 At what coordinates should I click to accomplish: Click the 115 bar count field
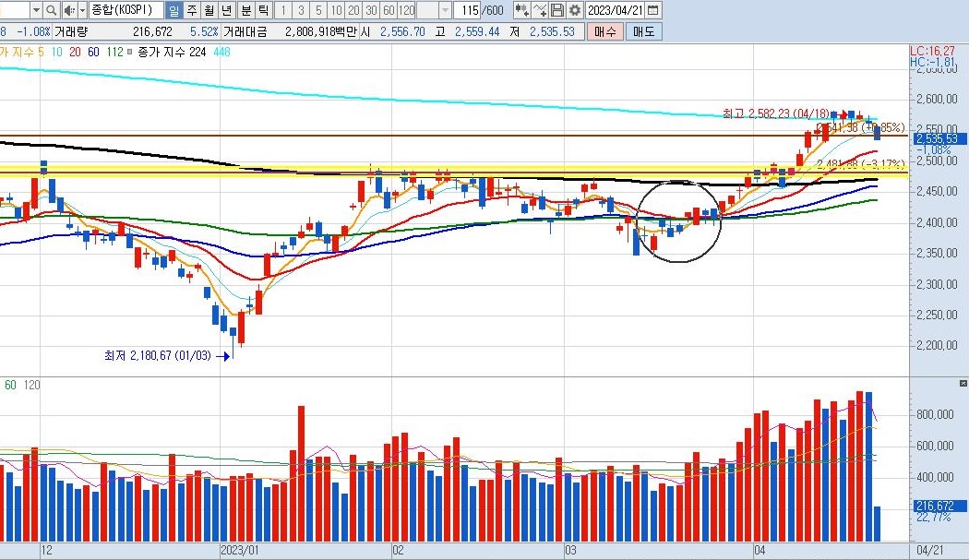(x=469, y=10)
